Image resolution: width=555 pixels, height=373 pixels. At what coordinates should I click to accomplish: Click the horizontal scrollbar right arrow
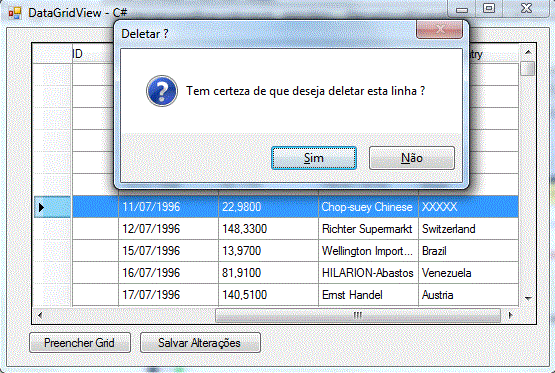coord(510,315)
